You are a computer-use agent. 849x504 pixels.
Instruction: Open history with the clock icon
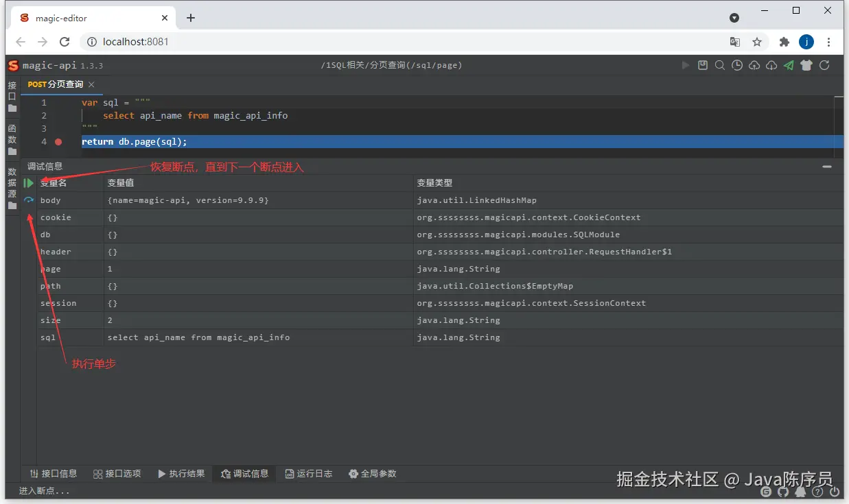[737, 66]
